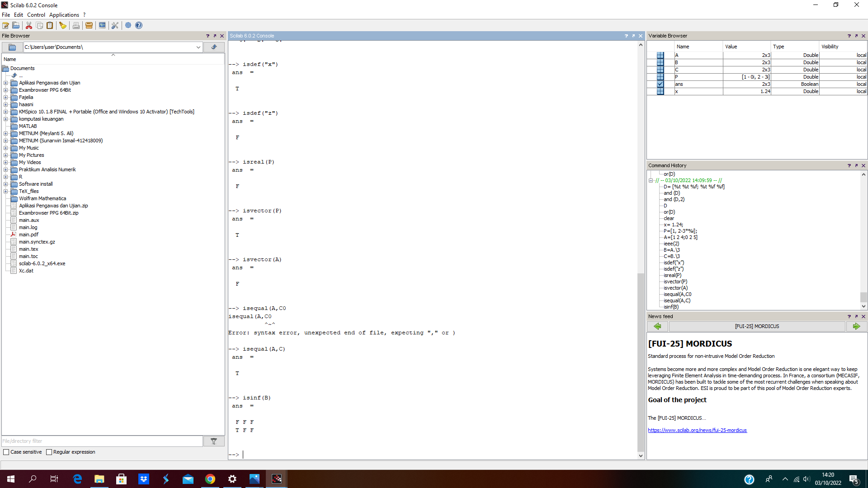Expand the komputasi keuangan folder
Image resolution: width=868 pixels, height=488 pixels.
coord(5,119)
